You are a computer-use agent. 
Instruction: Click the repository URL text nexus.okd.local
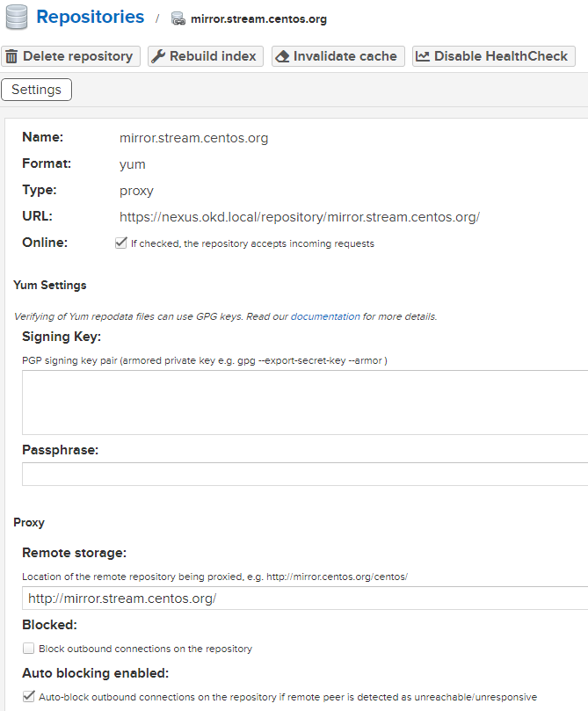(300, 217)
